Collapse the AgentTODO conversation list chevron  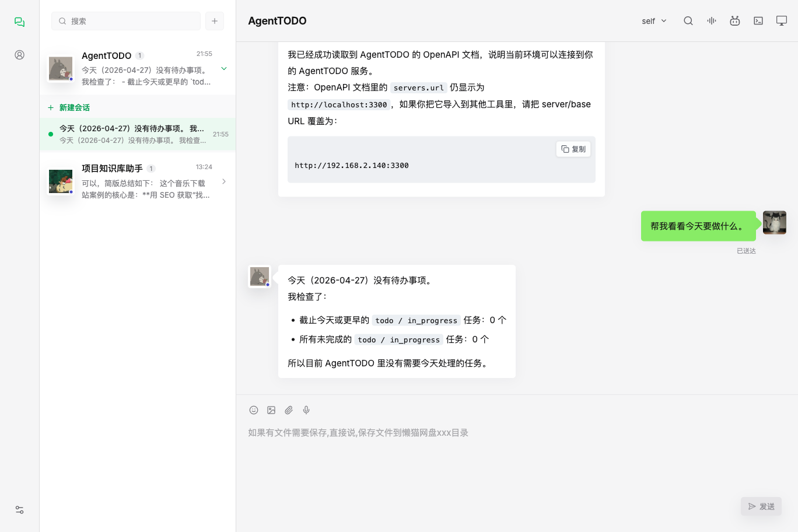point(223,69)
